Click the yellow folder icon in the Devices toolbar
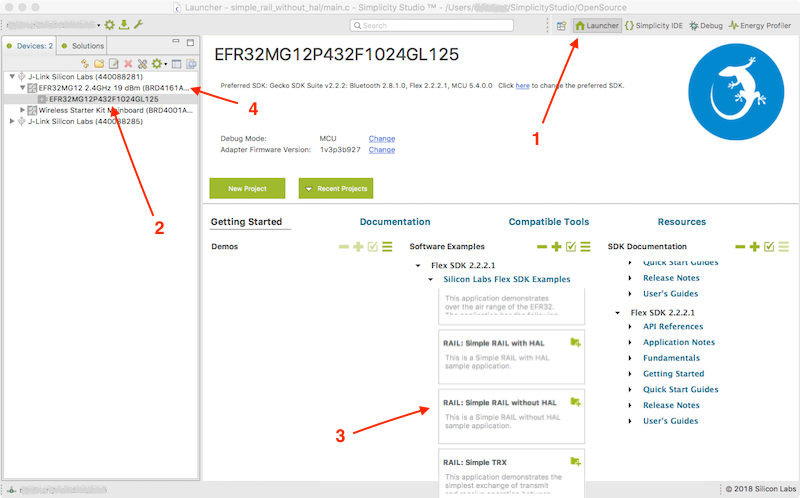800x498 pixels. click(99, 64)
